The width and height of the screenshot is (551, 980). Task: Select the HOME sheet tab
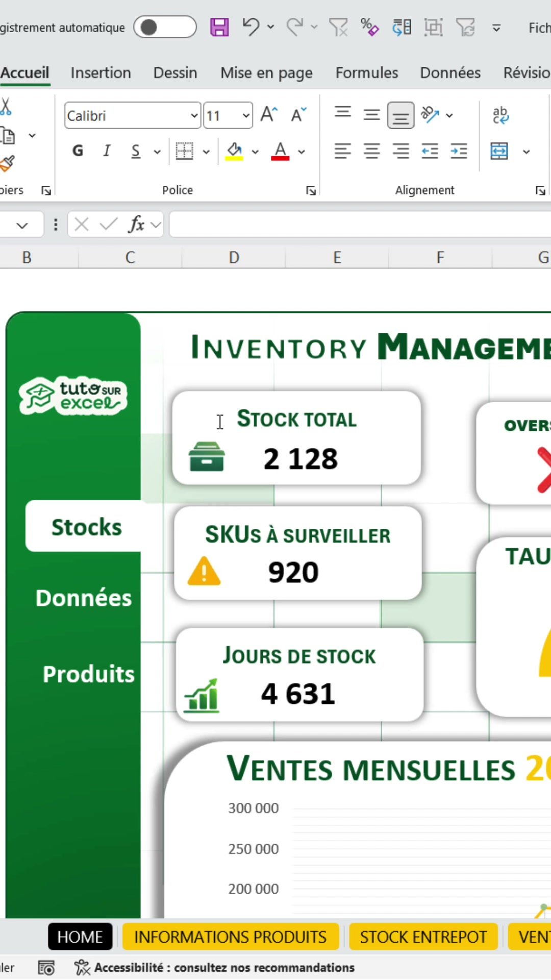tap(80, 937)
